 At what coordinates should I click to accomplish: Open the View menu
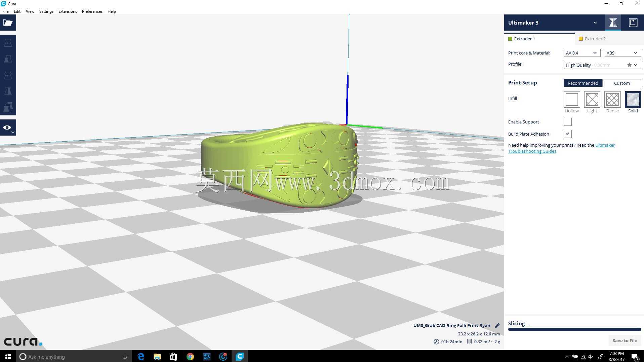pyautogui.click(x=30, y=11)
